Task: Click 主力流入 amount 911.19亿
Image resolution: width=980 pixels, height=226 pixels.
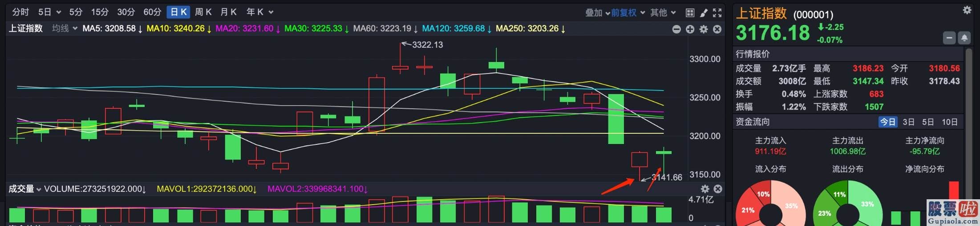Action: coord(770,152)
